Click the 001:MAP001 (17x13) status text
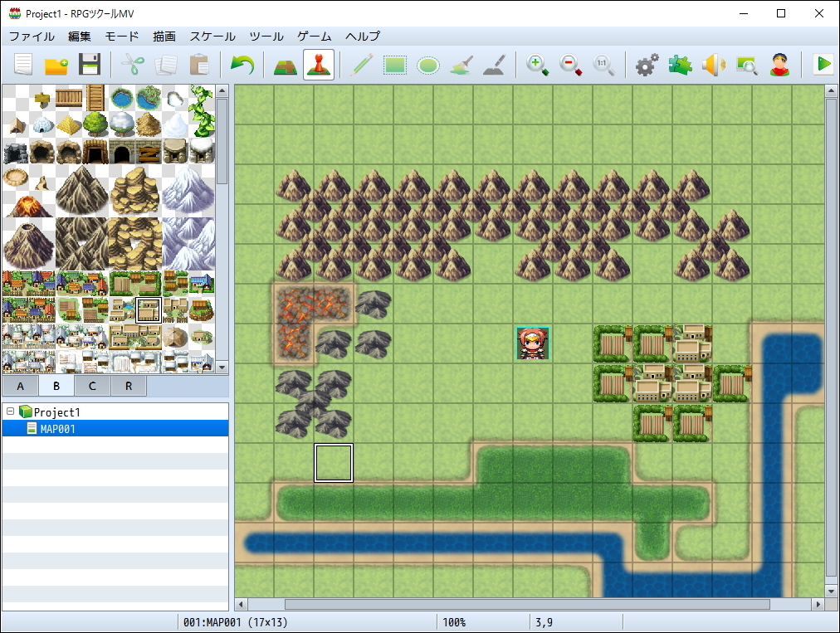Screen dimensions: 840x633 (236, 622)
